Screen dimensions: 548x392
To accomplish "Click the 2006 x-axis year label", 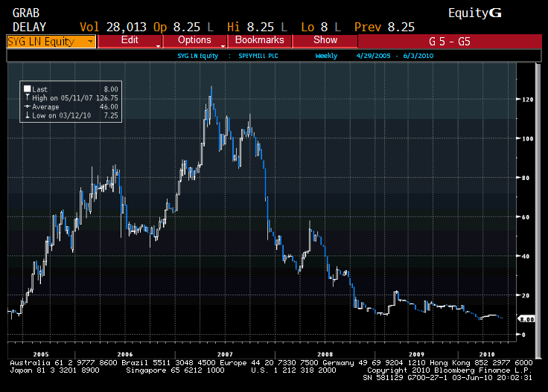I will click(125, 354).
